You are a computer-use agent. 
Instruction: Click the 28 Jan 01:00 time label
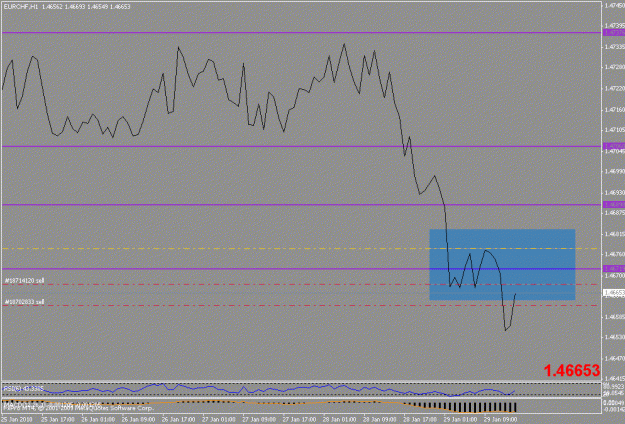pos(340,420)
